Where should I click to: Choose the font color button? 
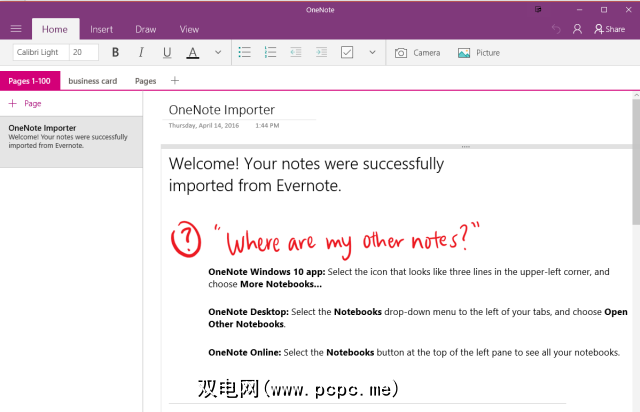[192, 52]
